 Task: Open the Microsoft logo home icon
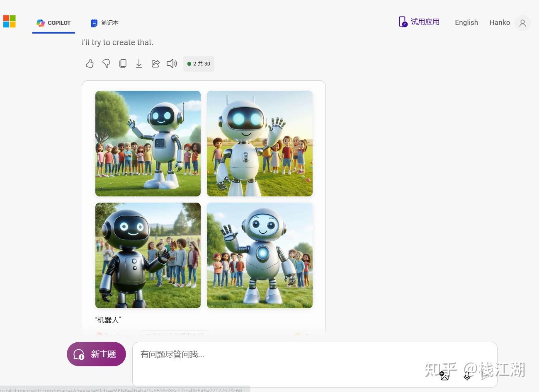[x=10, y=22]
